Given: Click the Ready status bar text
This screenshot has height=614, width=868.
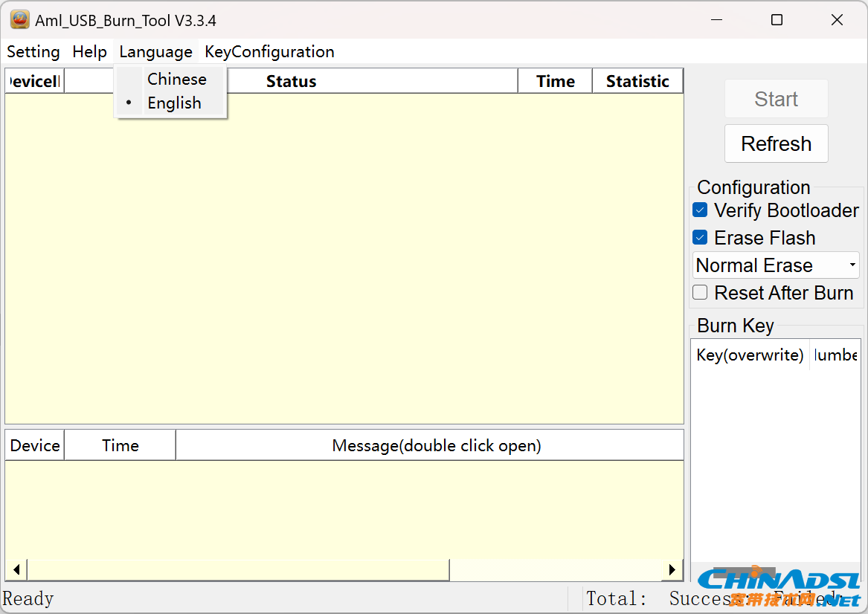Looking at the screenshot, I should [x=28, y=598].
